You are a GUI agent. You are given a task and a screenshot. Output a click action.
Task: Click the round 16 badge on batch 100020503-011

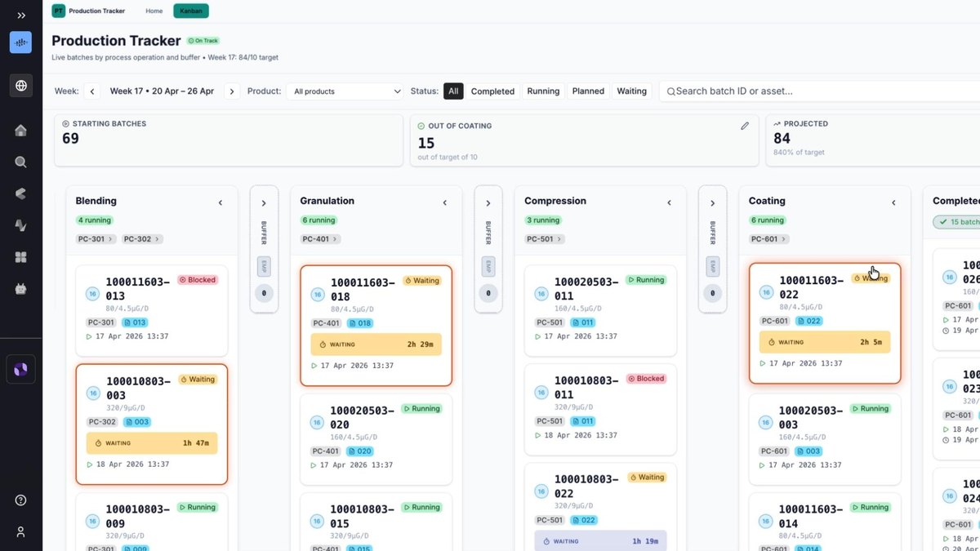541,294
